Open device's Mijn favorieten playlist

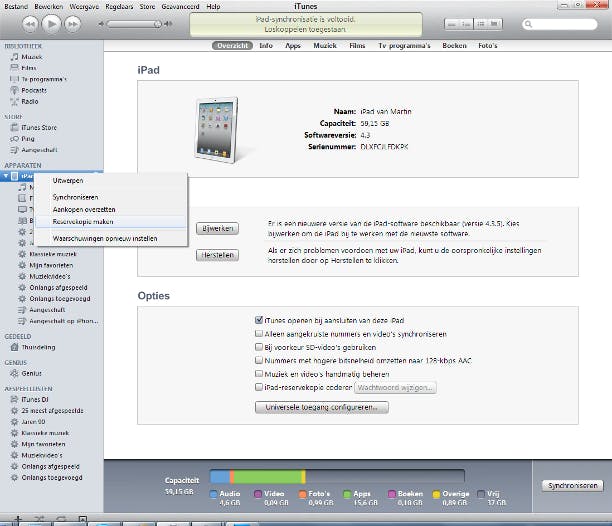coord(51,265)
